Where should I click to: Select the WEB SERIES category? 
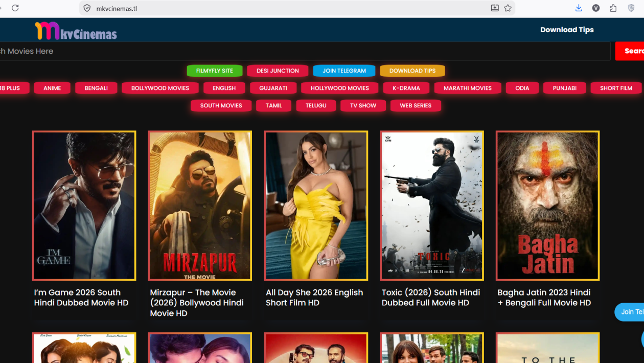click(x=416, y=105)
